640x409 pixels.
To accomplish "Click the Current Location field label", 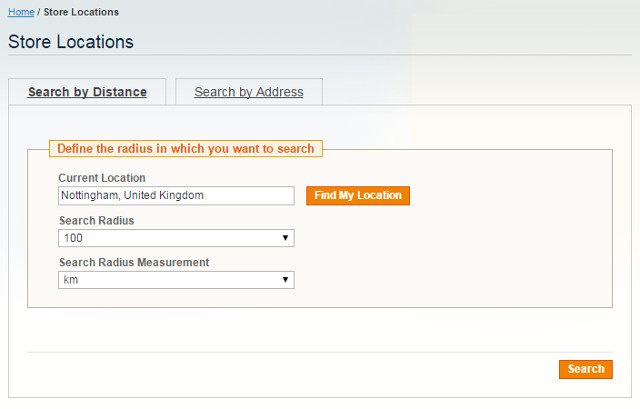I will (102, 178).
